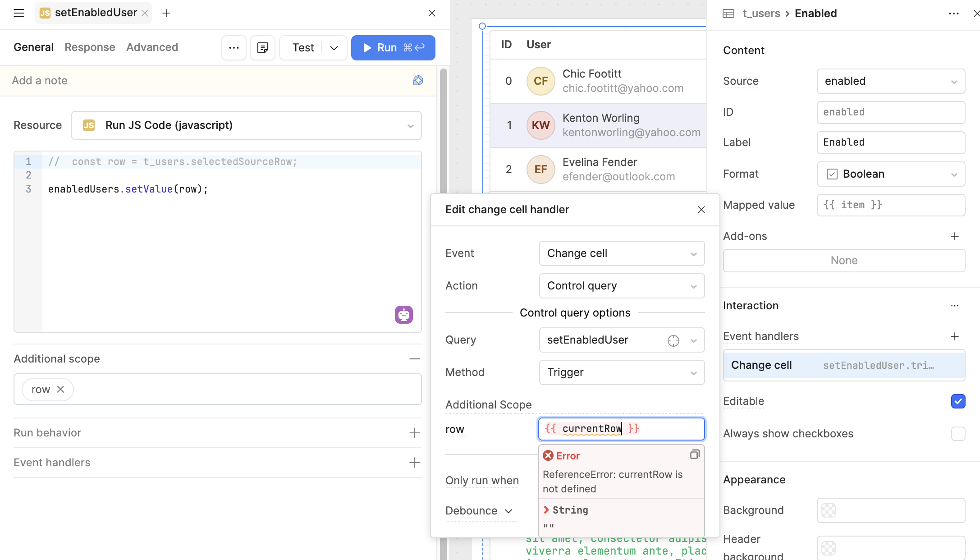This screenshot has width=980, height=560.
Task: Enable Always show checkboxes option
Action: click(x=958, y=434)
